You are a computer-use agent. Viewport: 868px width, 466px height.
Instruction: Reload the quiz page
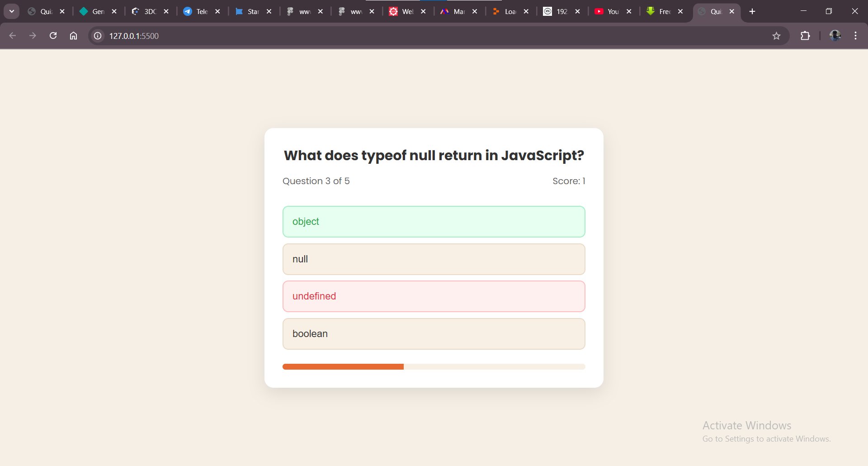pos(53,36)
